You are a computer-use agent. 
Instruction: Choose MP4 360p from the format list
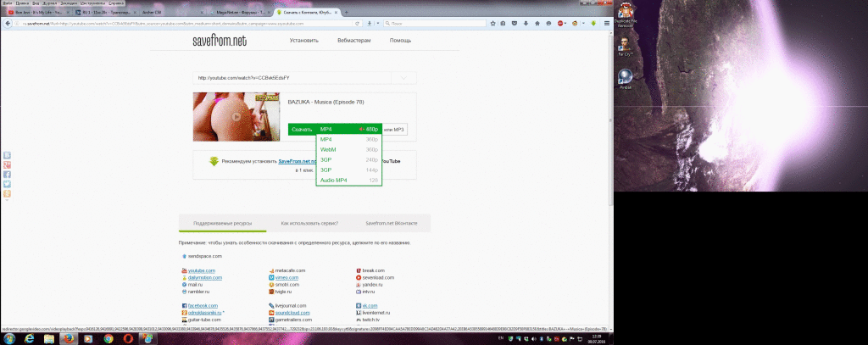pyautogui.click(x=348, y=139)
